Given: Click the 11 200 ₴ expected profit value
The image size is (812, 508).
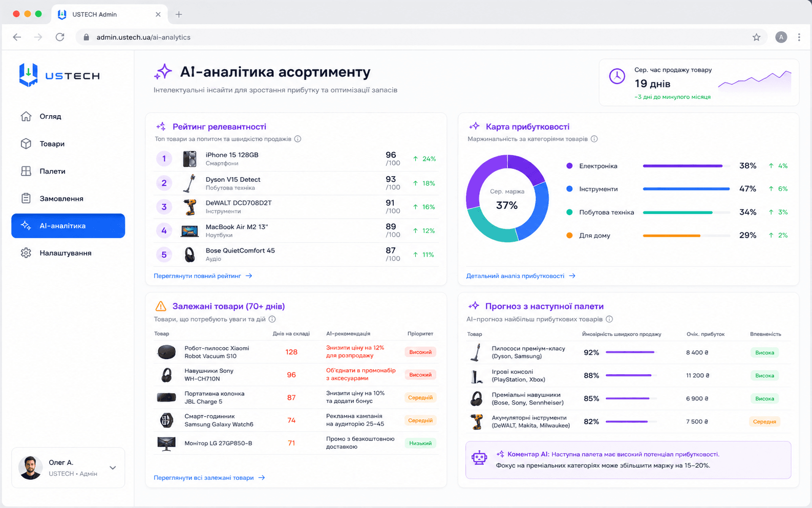Looking at the screenshot, I should point(698,375).
